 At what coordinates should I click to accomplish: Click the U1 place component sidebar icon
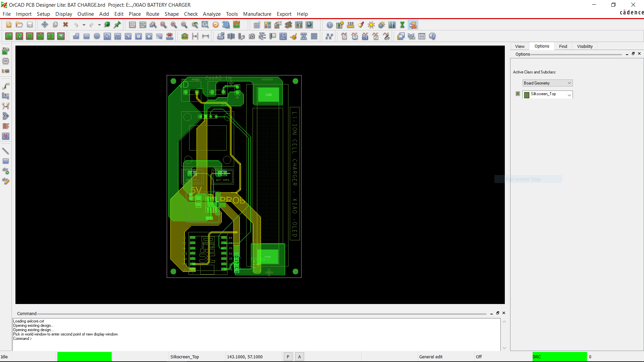point(6,61)
